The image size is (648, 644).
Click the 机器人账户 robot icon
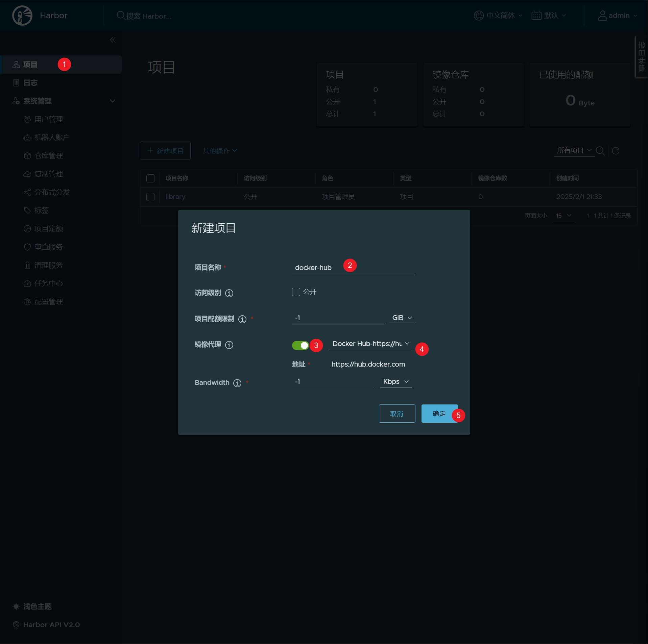27,138
